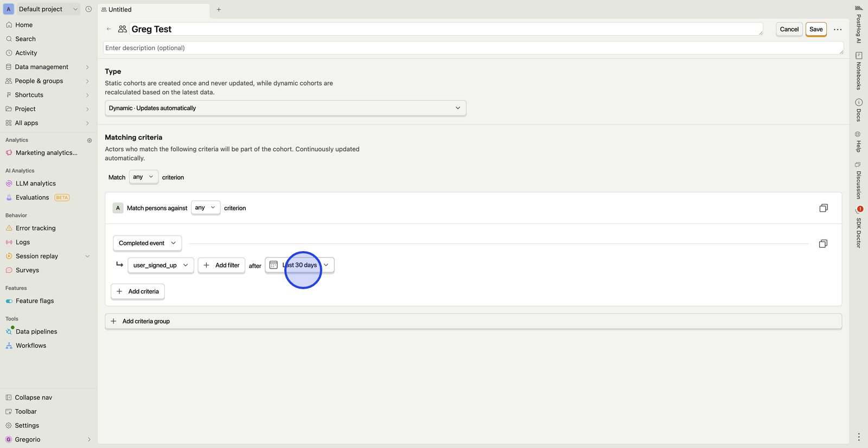The height and width of the screenshot is (448, 868).
Task: Open recent history clock icon
Action: pos(88,9)
